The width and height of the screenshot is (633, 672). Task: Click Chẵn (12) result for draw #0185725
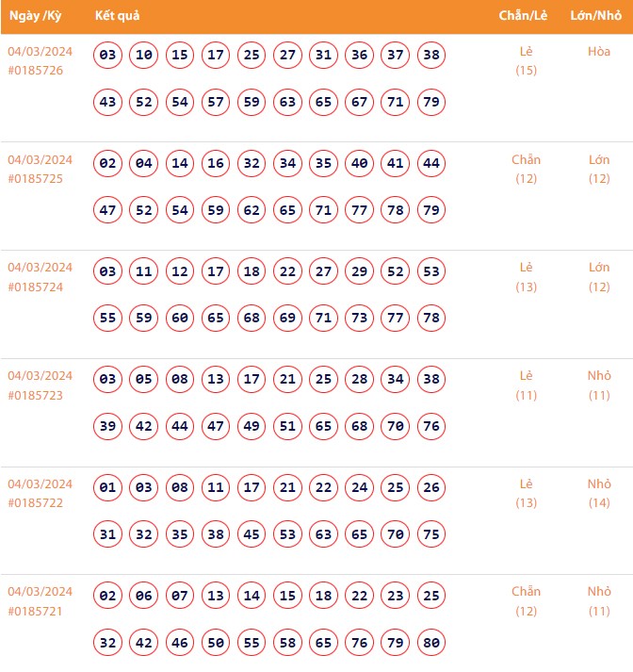pyautogui.click(x=526, y=169)
